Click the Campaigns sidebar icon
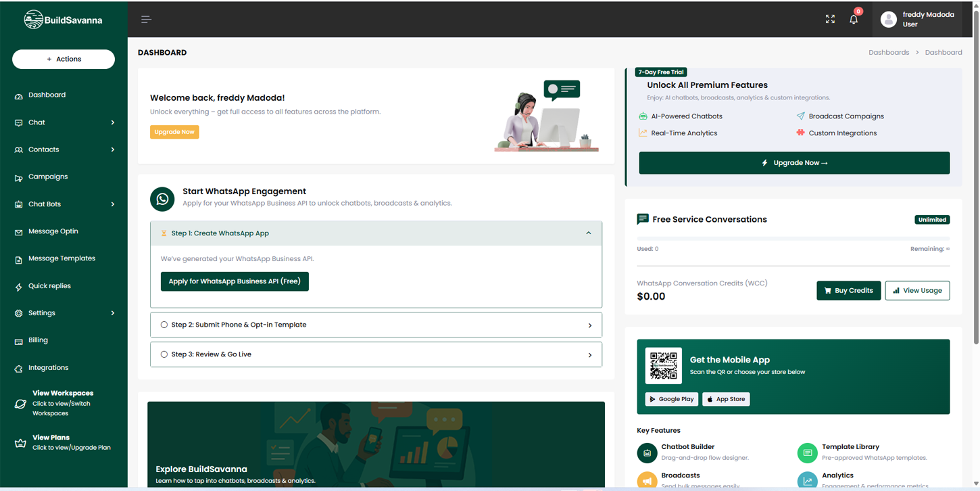 [18, 178]
